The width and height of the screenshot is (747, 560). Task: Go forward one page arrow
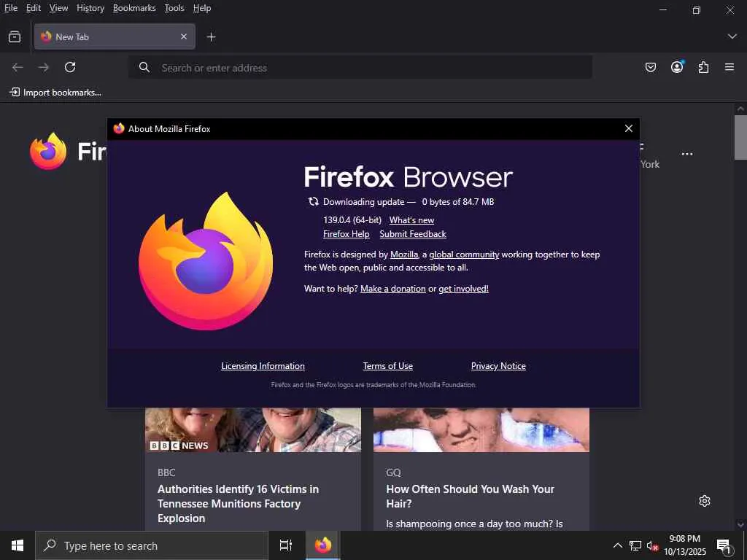tap(43, 68)
